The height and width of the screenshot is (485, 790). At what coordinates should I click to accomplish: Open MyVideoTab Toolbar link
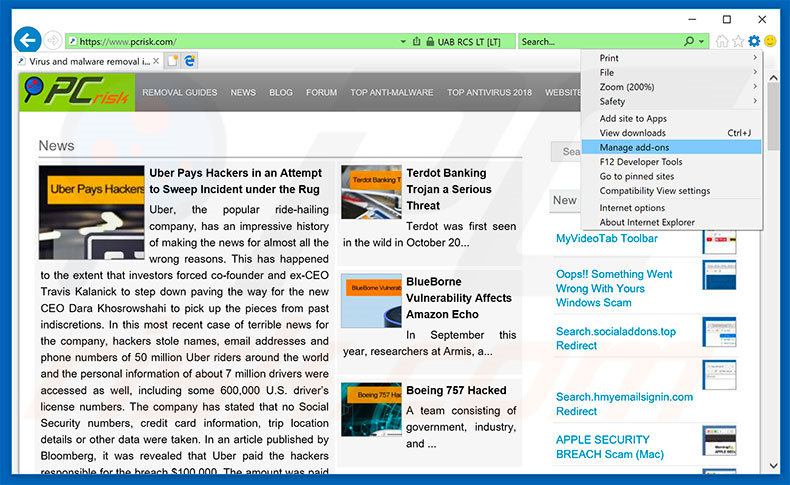point(607,239)
